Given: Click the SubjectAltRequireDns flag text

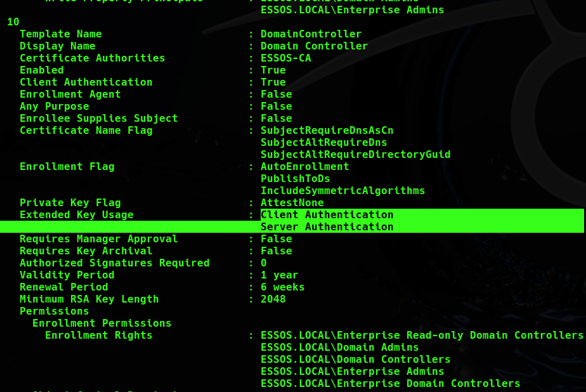Looking at the screenshot, I should point(323,143).
